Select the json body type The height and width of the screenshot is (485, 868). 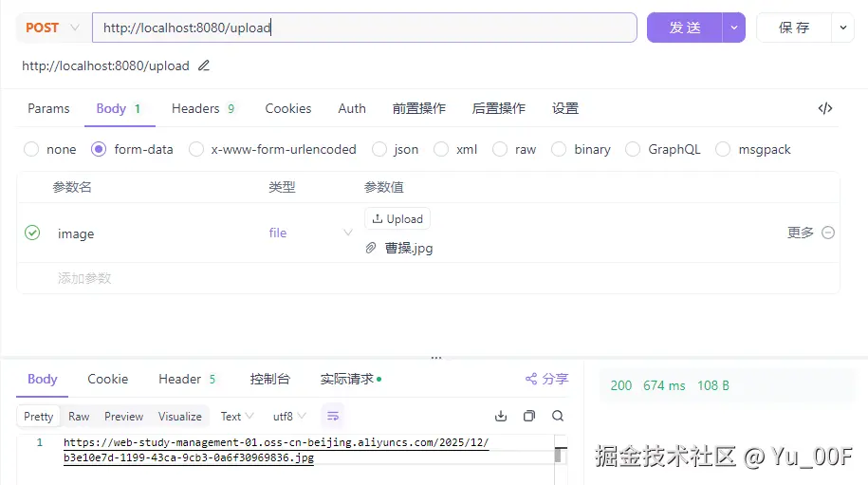pyautogui.click(x=379, y=150)
